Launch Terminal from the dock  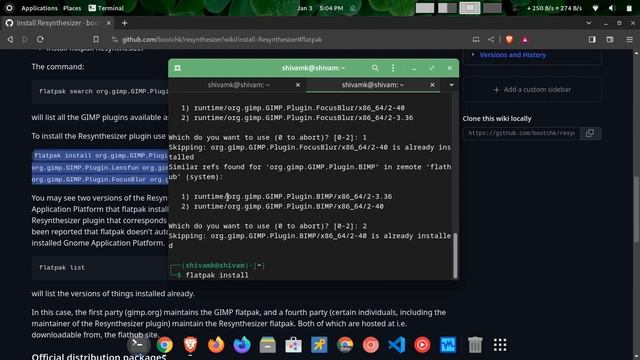tap(138, 345)
